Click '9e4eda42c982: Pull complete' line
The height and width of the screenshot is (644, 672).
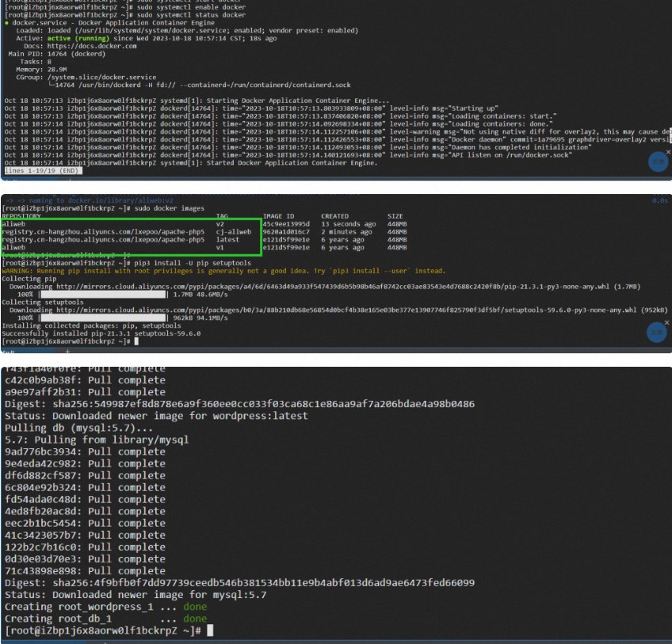point(85,463)
